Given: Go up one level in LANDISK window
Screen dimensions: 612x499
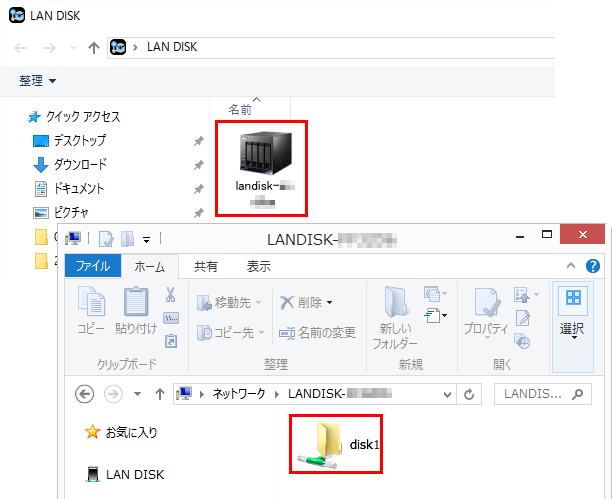Looking at the screenshot, I should click(160, 394).
